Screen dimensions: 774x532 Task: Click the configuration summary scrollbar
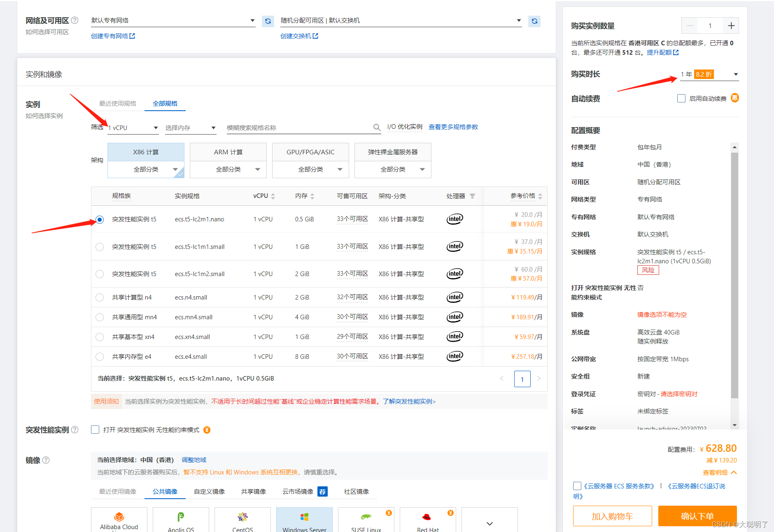tap(734, 276)
